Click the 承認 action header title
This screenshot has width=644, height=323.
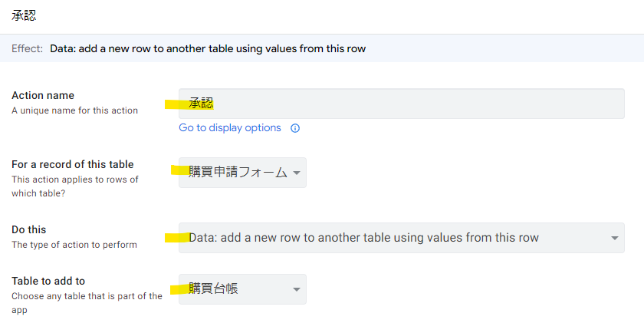coord(24,15)
